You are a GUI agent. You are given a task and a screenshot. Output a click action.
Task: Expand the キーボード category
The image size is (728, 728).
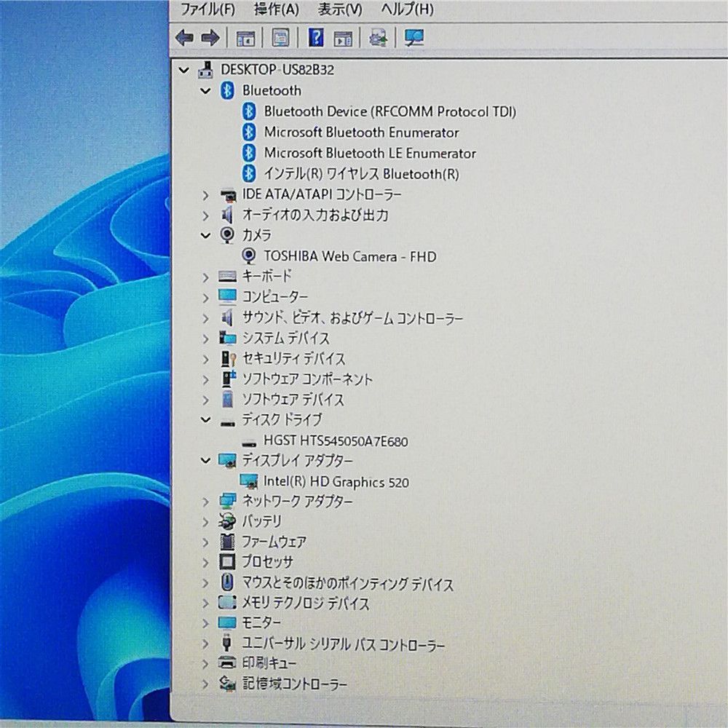coord(205,277)
